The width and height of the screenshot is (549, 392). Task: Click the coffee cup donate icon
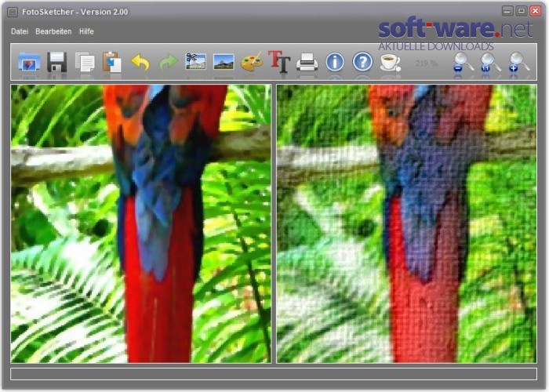pyautogui.click(x=390, y=63)
